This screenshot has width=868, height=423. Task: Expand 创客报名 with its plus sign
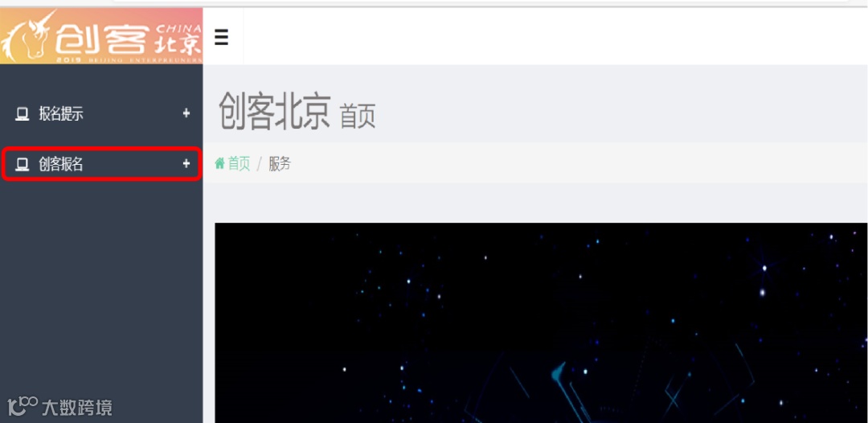click(x=186, y=163)
